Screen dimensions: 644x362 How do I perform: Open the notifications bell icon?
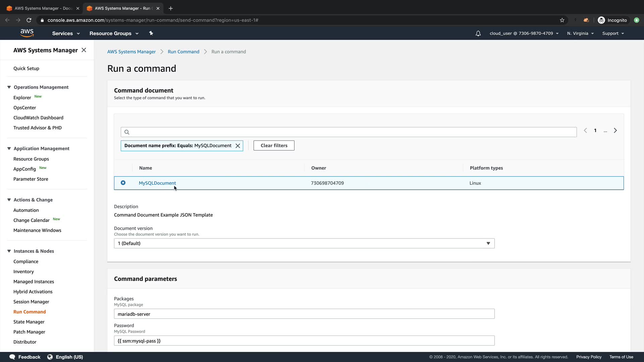coord(478,34)
